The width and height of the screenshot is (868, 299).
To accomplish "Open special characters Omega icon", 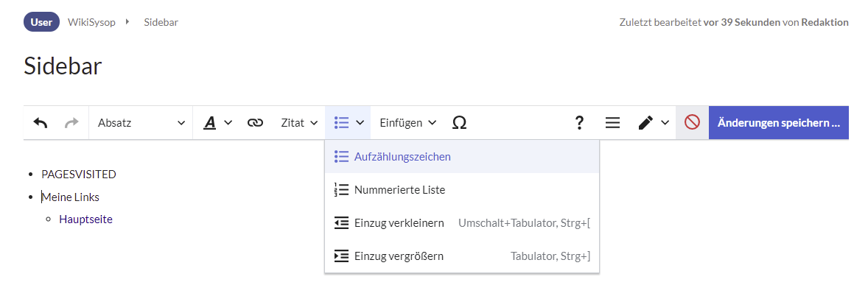I will pos(459,123).
